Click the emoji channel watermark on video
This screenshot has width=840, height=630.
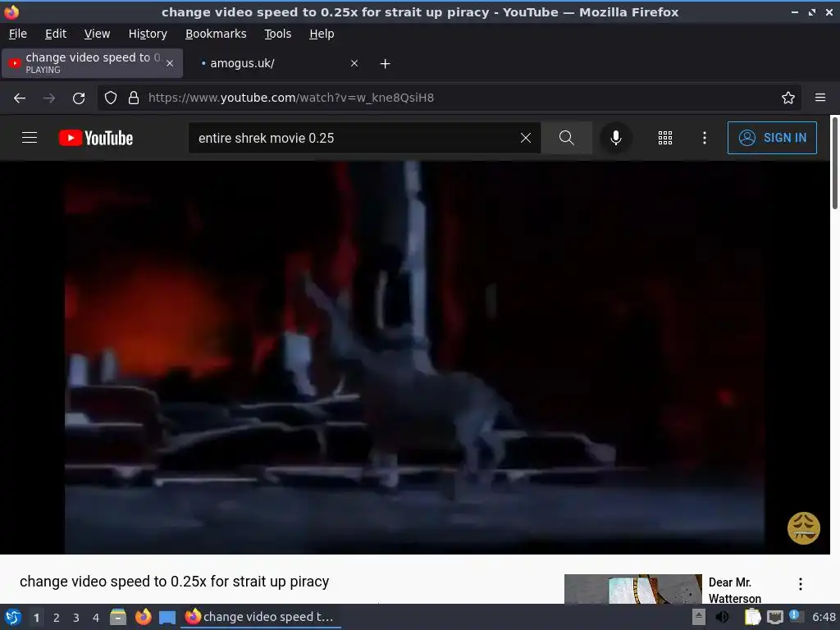pos(803,528)
